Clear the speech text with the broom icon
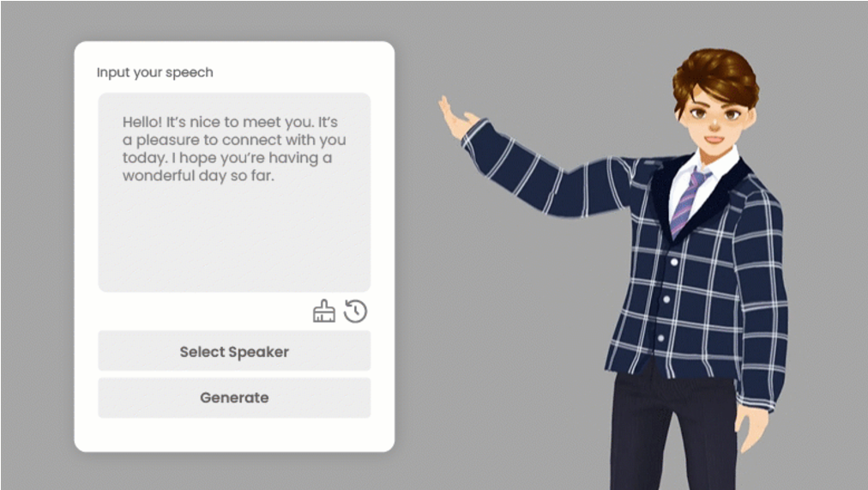This screenshot has height=490, width=868. click(324, 312)
